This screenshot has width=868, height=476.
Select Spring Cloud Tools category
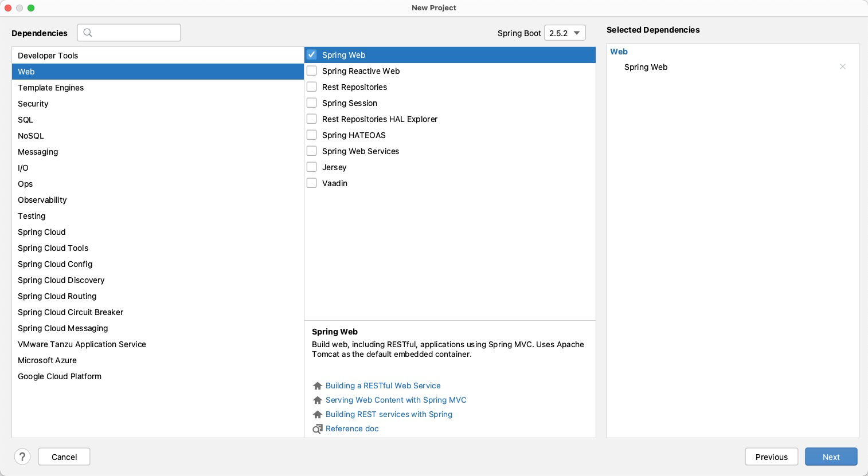[x=158, y=248]
